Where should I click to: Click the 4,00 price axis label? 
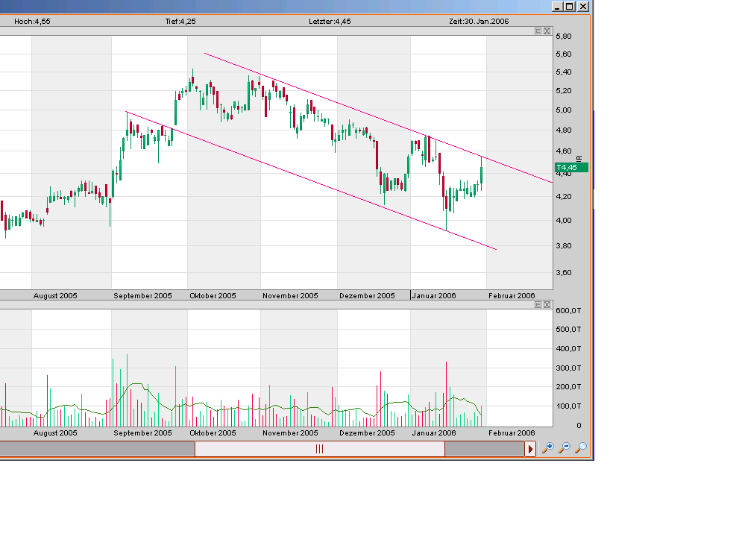564,220
